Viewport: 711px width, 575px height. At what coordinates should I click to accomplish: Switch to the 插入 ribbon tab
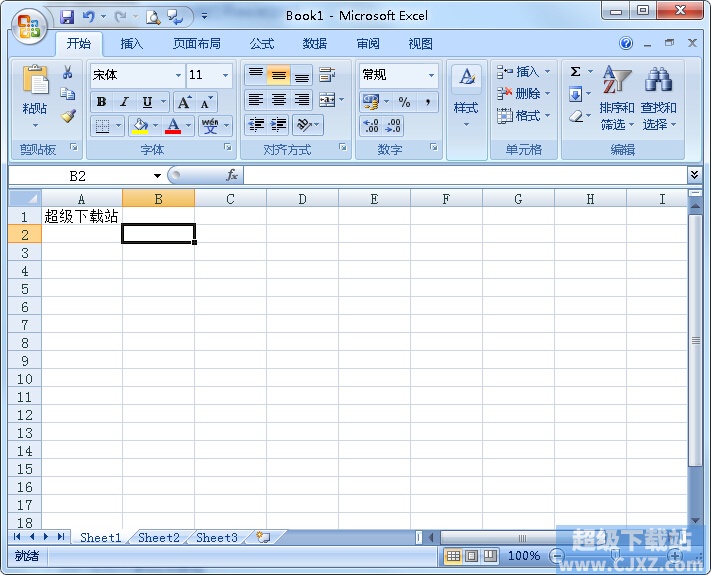tap(132, 44)
